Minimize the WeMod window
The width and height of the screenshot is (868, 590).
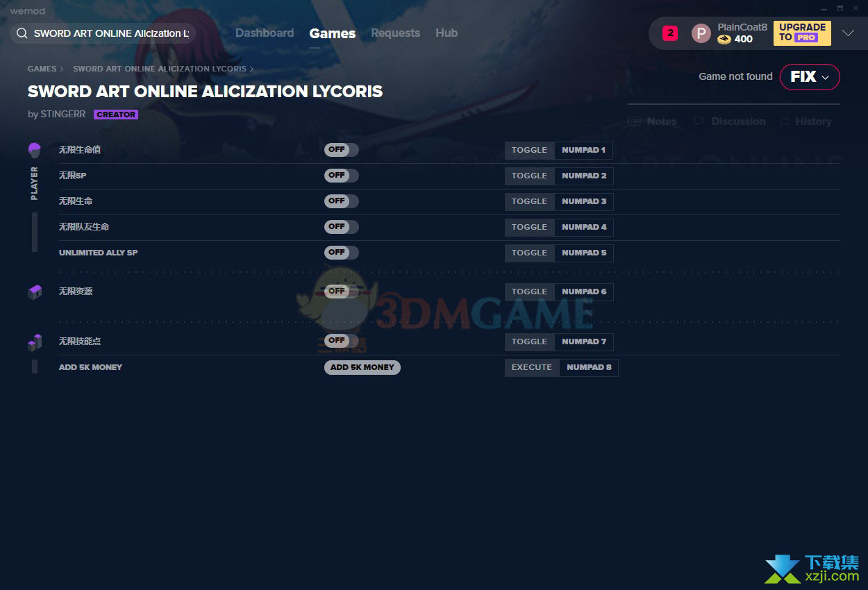coord(824,8)
